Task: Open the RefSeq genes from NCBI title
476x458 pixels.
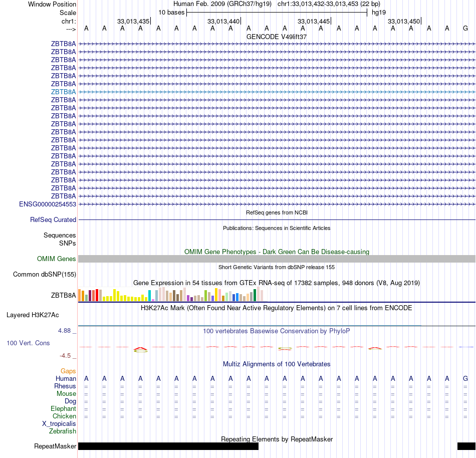Action: point(277,213)
